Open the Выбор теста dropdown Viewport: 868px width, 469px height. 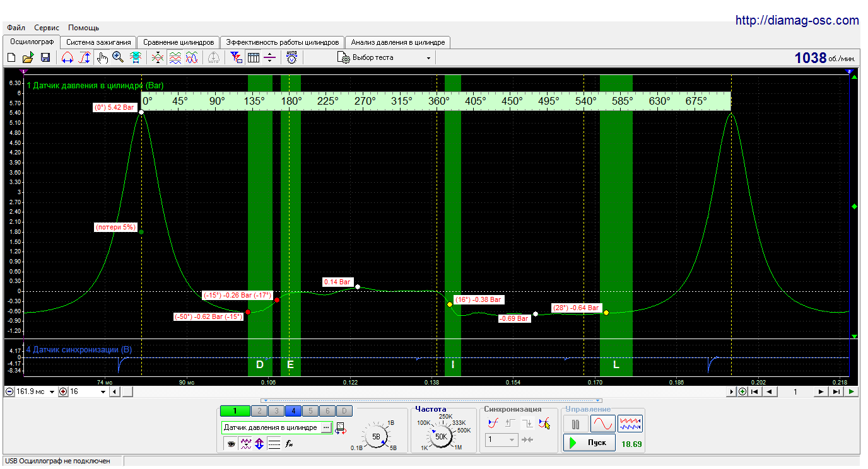pos(385,57)
